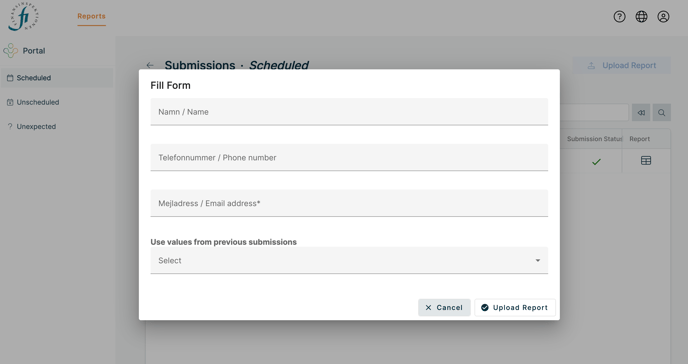Click the Portal clover icon
The height and width of the screenshot is (364, 688).
11,51
